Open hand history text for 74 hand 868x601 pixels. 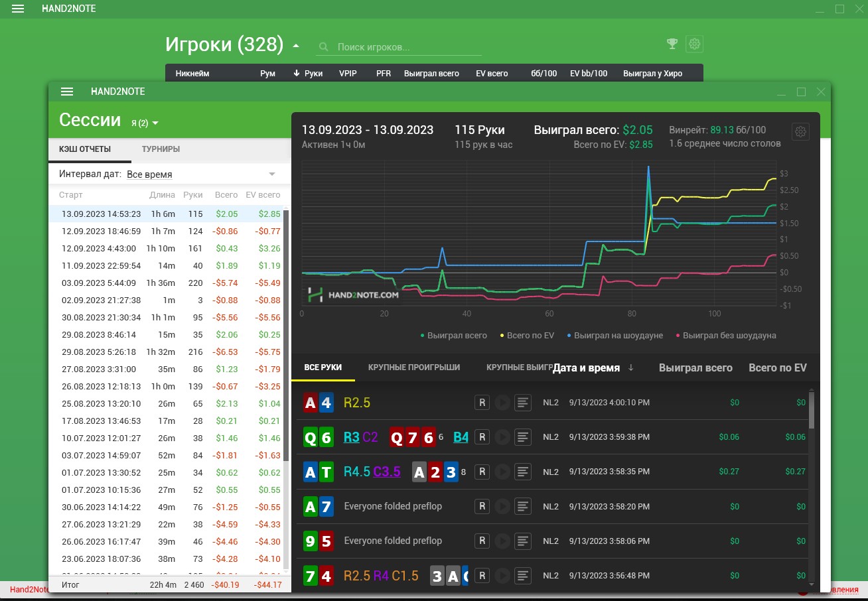[523, 575]
